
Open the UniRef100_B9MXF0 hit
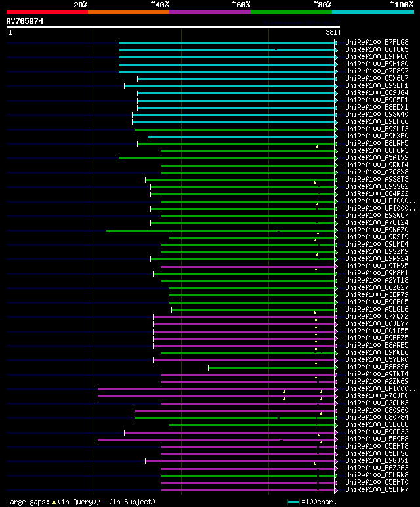[377, 136]
